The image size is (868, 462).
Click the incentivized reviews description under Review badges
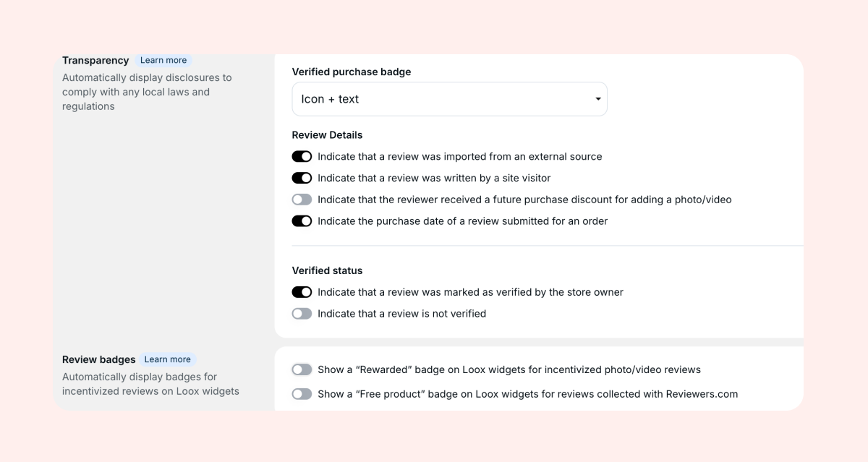[x=150, y=384]
